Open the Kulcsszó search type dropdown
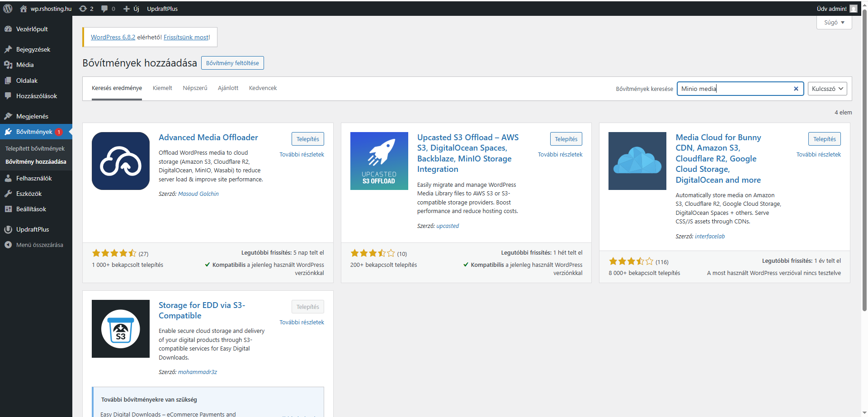Viewport: 868px width, 417px height. [827, 89]
